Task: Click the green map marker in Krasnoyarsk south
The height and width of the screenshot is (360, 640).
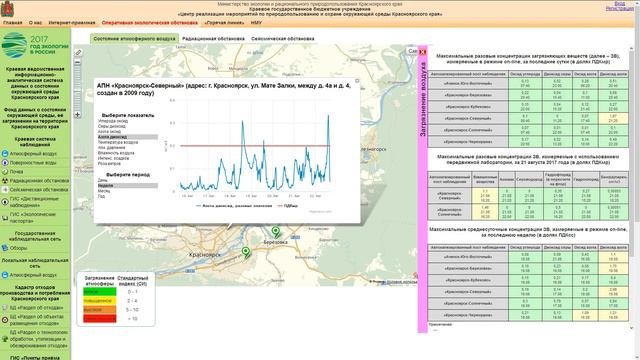Action: [x=246, y=252]
